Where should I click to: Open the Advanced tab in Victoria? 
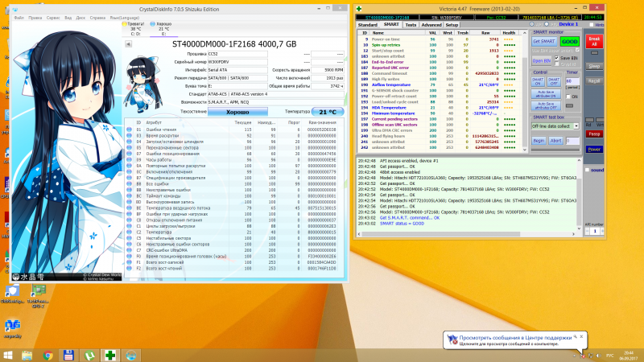pyautogui.click(x=432, y=25)
